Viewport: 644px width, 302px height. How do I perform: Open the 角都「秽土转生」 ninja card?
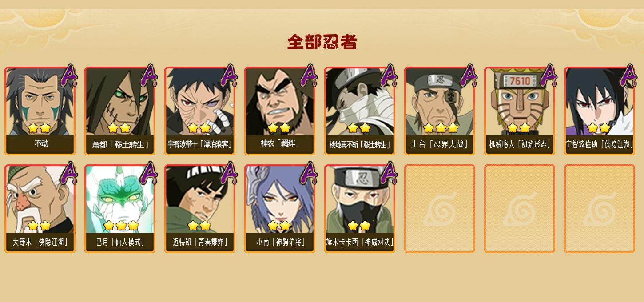[x=120, y=111]
